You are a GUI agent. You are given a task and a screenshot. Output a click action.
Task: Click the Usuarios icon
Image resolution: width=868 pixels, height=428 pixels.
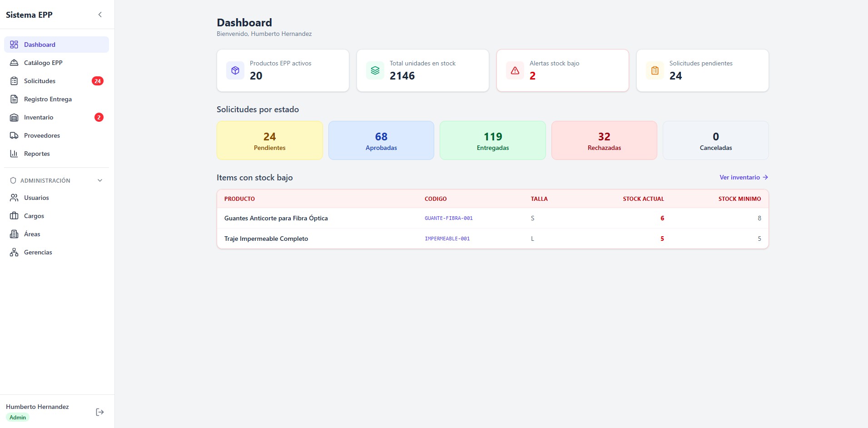pos(14,197)
